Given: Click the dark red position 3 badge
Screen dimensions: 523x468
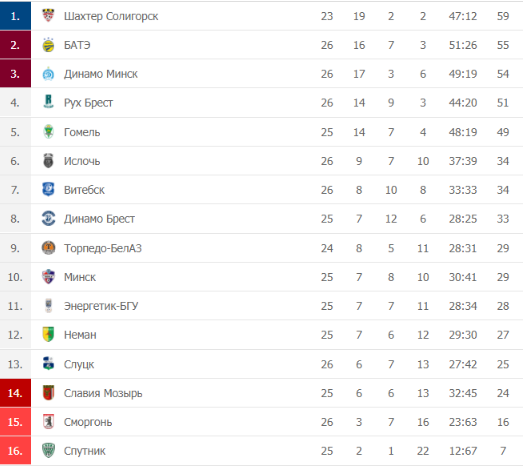Looking at the screenshot, I should click(15, 73).
